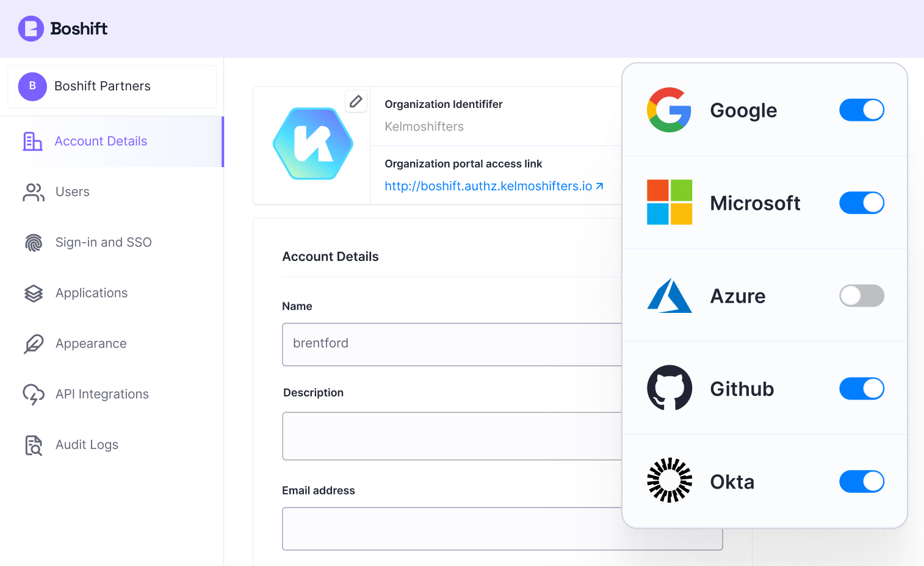Click the API Integrations cloud icon
This screenshot has width=924, height=566.
pyautogui.click(x=34, y=395)
